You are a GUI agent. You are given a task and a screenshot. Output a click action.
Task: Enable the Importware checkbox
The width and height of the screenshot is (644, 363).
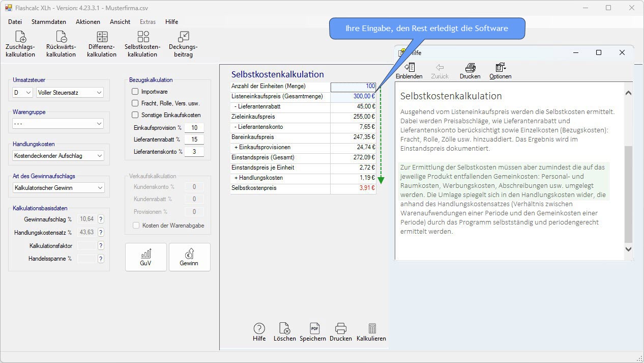(x=135, y=92)
